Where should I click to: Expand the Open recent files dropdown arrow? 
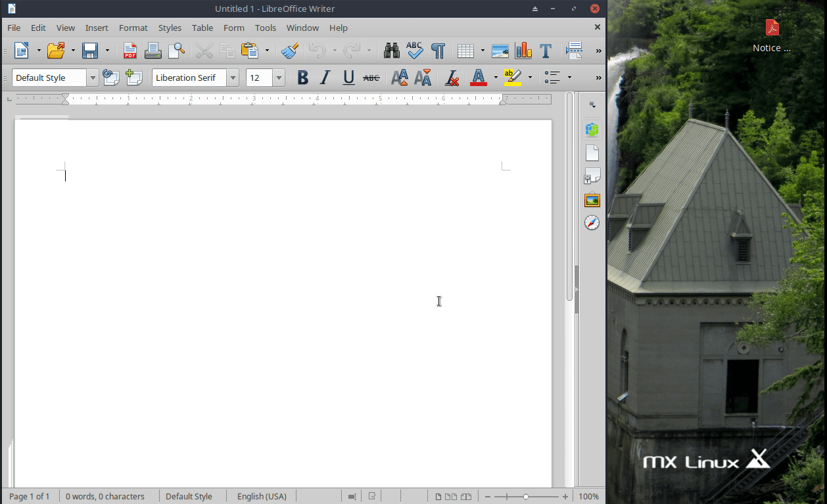(x=73, y=51)
